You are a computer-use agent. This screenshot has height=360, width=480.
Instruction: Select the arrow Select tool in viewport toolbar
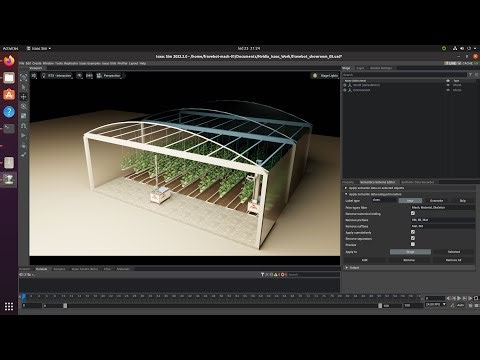[24, 87]
